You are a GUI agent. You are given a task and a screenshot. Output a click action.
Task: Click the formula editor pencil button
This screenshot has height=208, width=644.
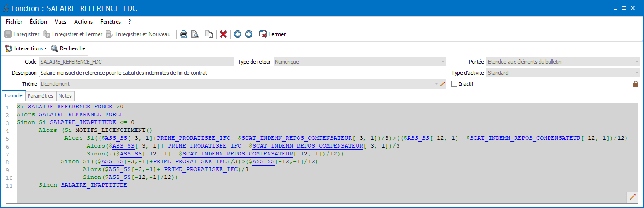pos(632,197)
